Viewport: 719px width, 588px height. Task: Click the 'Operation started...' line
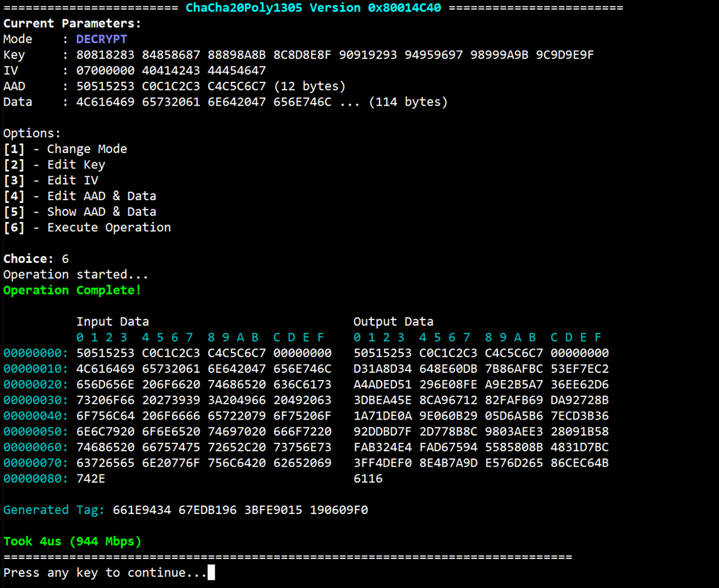75,274
